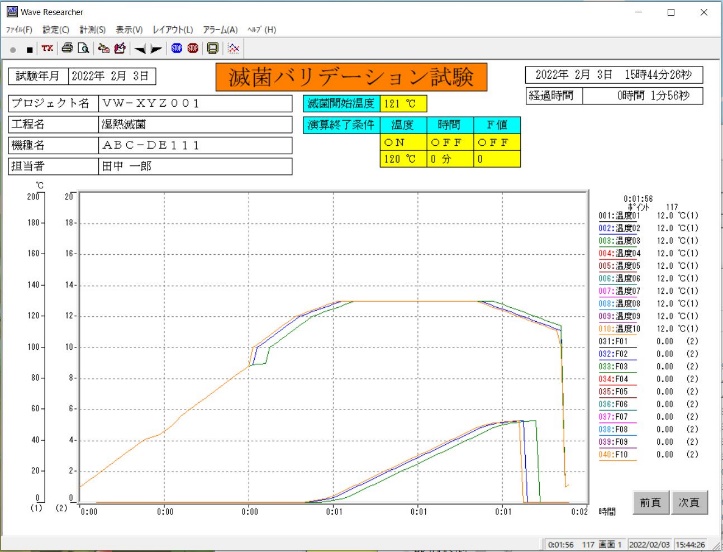
Task: Select legend entry 002:温度02
Action: point(619,228)
